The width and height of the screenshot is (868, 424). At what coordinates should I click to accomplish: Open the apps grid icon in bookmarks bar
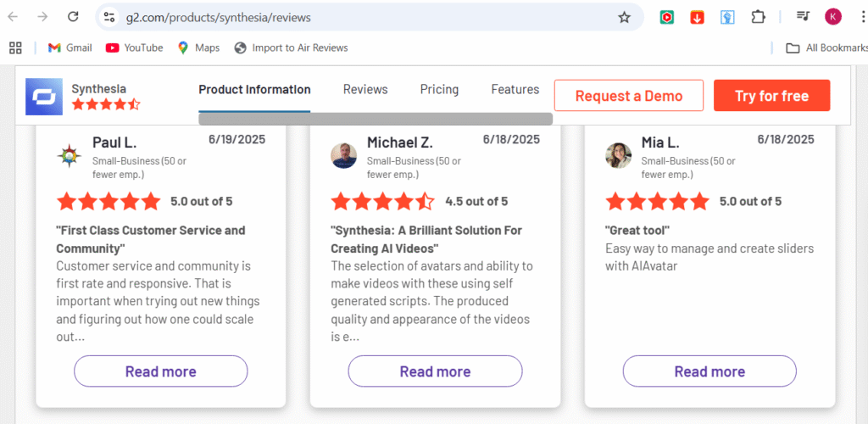click(x=15, y=47)
